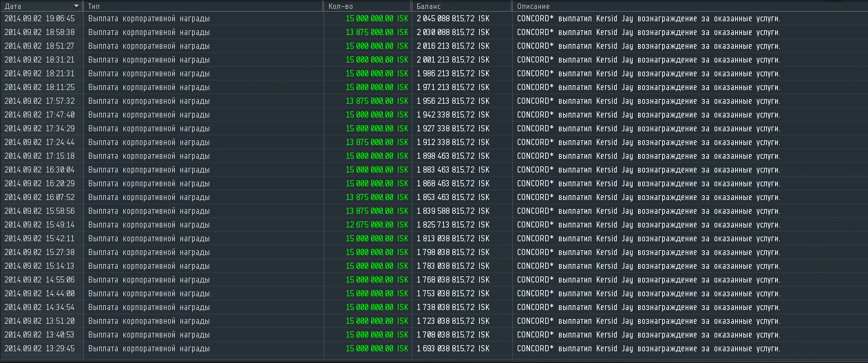The width and height of the screenshot is (868, 363).
Task: Click balance 1 883 463 815,72 ISK
Action: (x=453, y=170)
